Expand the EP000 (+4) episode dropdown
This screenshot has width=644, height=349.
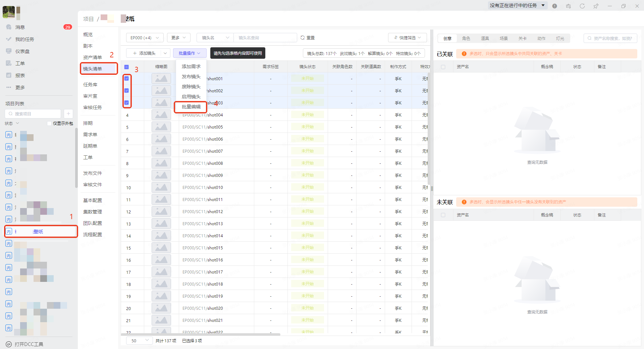[145, 38]
